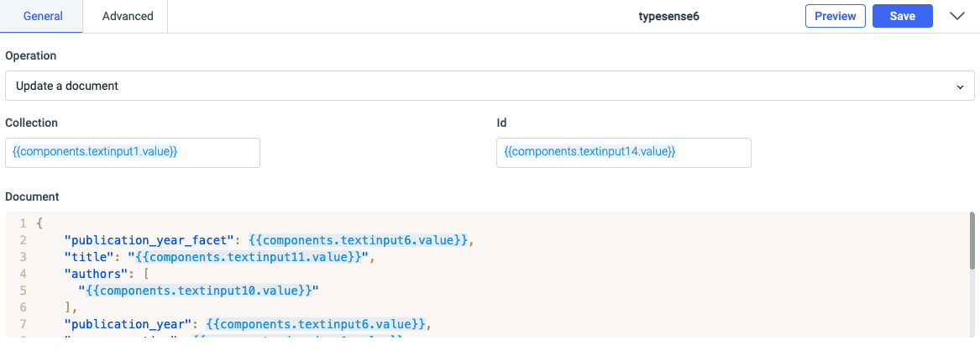Click the Document label

pos(32,196)
